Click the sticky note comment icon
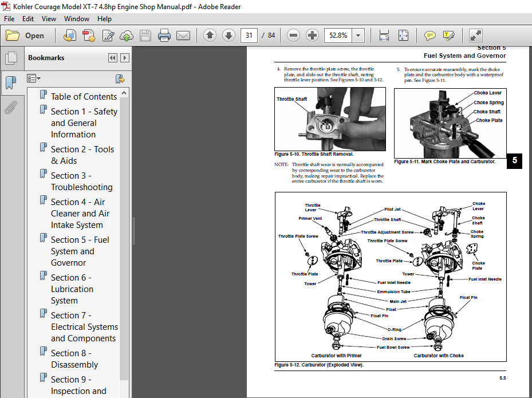 pos(430,36)
